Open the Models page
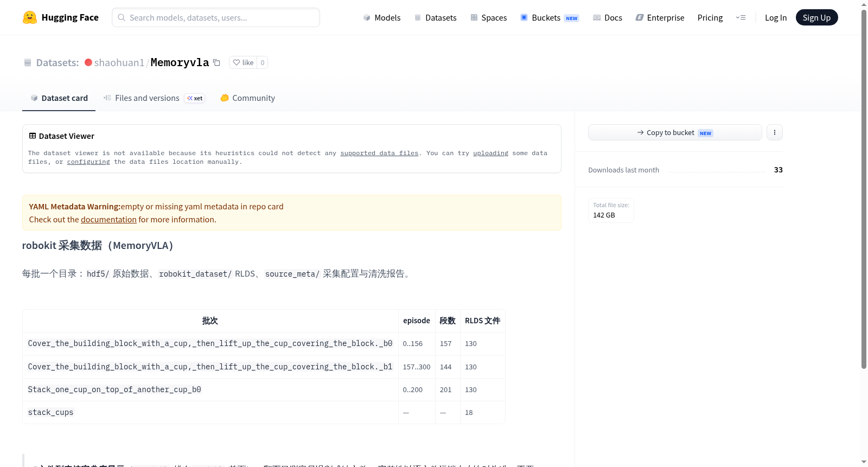The width and height of the screenshot is (868, 467). coord(382,17)
